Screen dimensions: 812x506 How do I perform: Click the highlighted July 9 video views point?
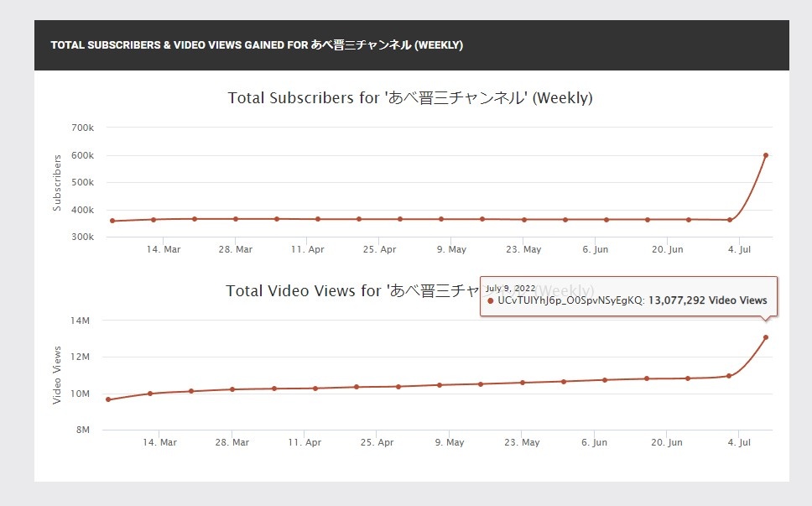(765, 337)
